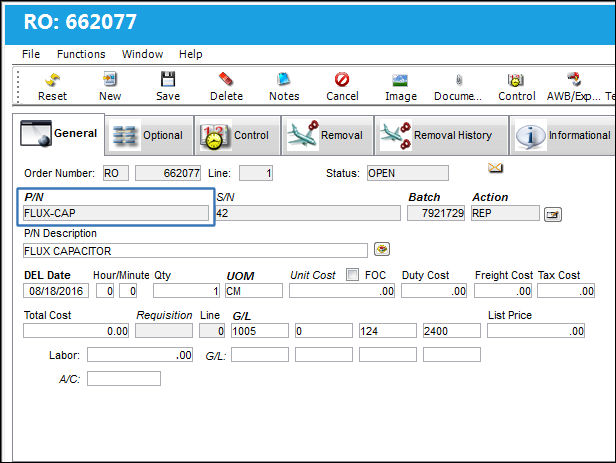This screenshot has width=616, height=463.
Task: Open the Informational tab
Action: (563, 135)
